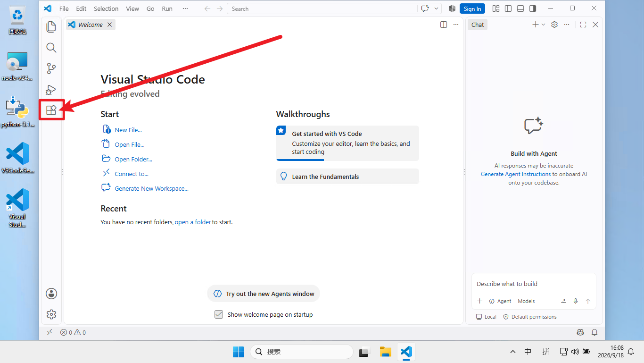644x363 pixels.
Task: Click Generate Agent Instructions link
Action: pos(516,174)
